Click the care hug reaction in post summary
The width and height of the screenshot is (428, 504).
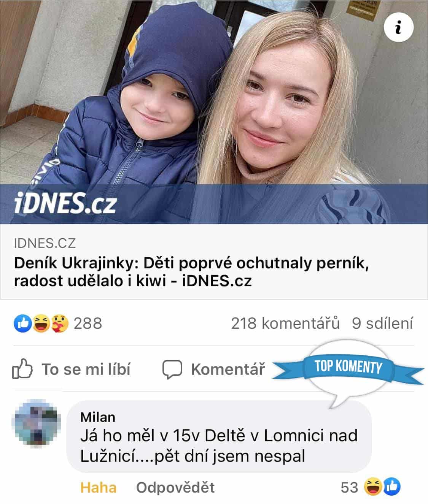tap(60, 323)
